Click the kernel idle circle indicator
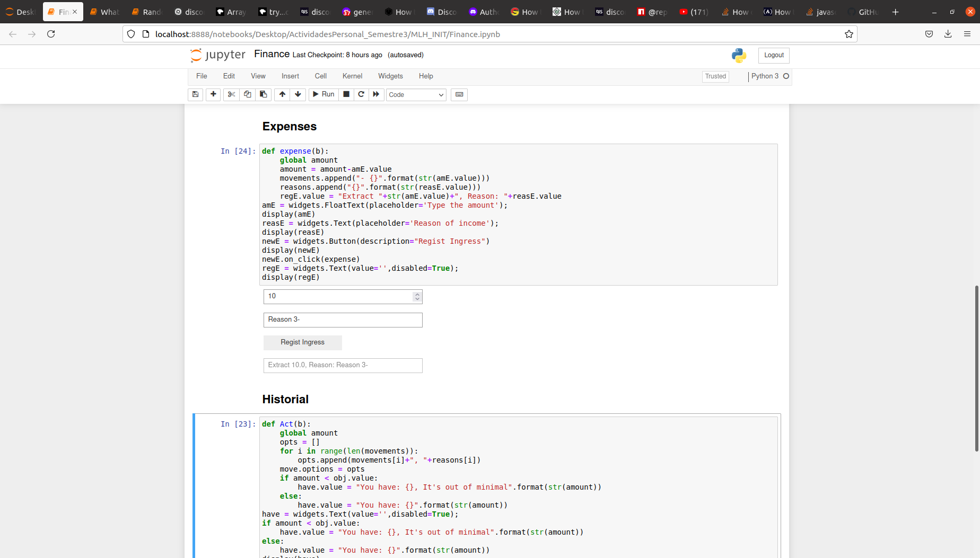980x558 pixels. [786, 76]
